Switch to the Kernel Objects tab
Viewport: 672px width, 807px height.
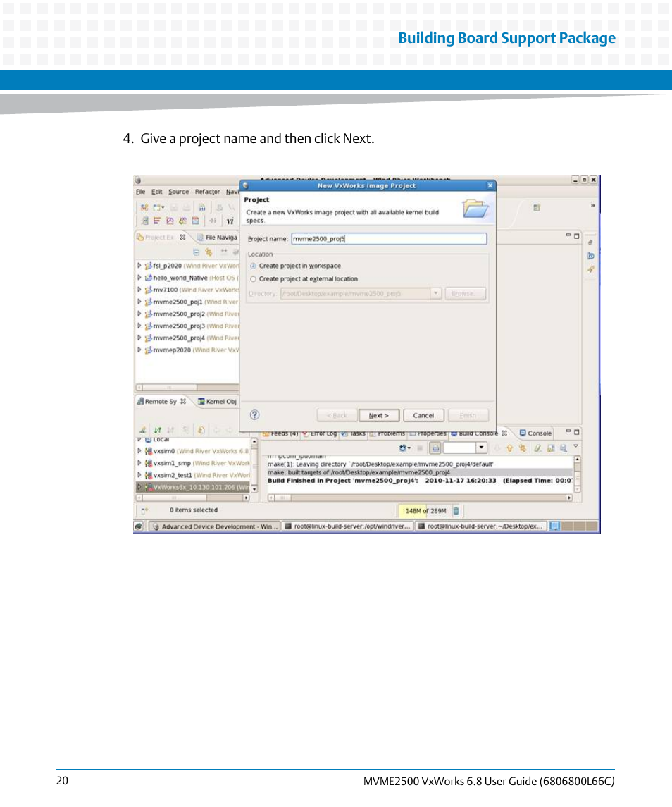(218, 402)
